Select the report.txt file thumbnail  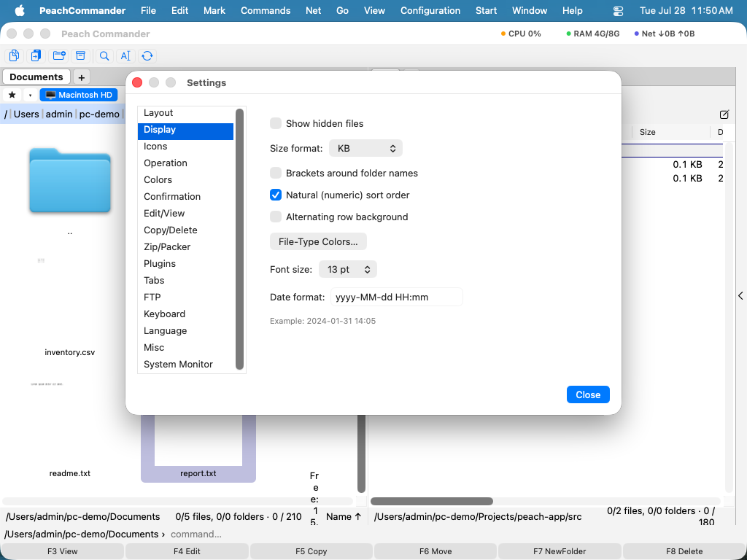pyautogui.click(x=198, y=440)
